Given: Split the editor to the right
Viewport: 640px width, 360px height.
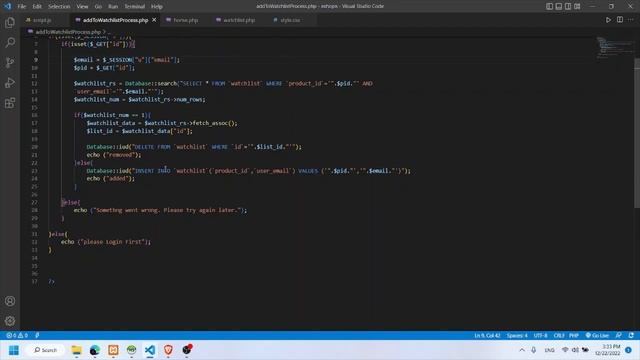Looking at the screenshot, I should [x=620, y=20].
